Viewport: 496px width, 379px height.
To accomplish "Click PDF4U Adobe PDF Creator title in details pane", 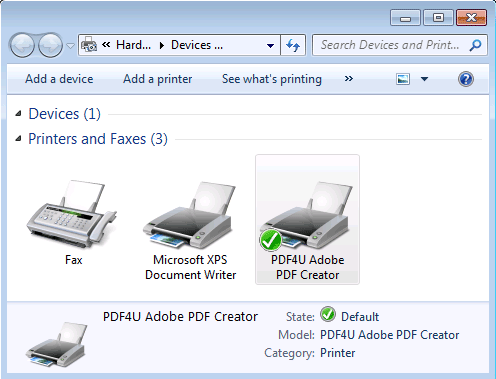I will 180,316.
